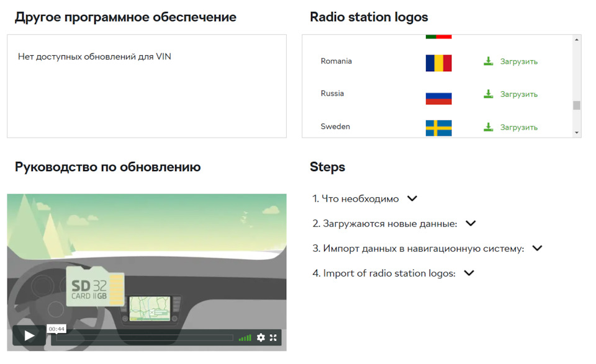Click the Другое программное обеспечение heading
The width and height of the screenshot is (596, 364).
[x=125, y=17]
